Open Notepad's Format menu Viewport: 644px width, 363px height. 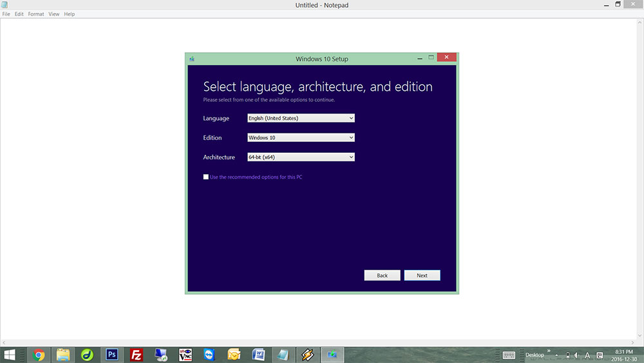[x=35, y=14]
